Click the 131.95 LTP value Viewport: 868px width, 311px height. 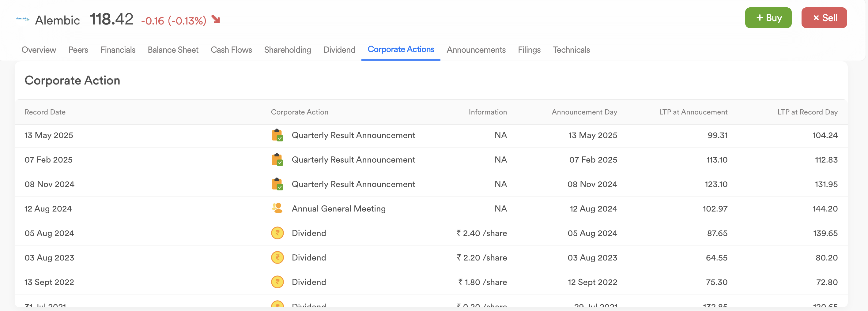pyautogui.click(x=826, y=185)
